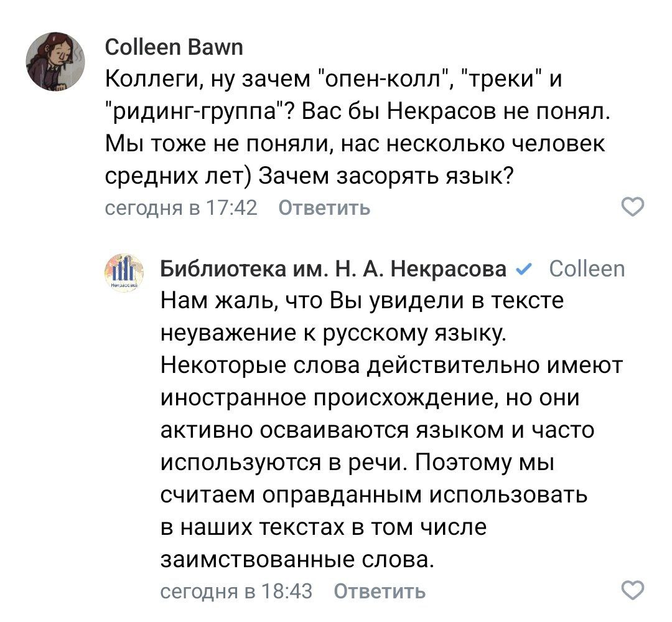
Task: Open the Библиотека им. Н. А. Некрасова page
Action: click(333, 269)
